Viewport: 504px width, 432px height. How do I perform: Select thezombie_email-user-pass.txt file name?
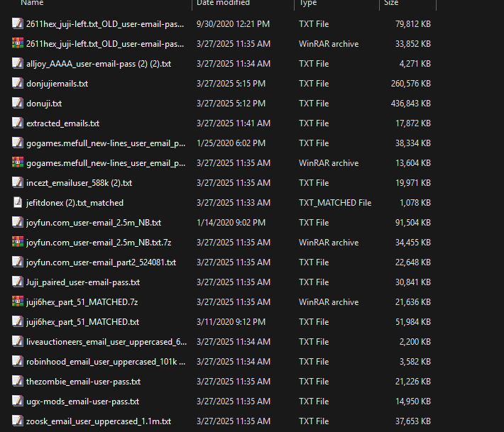coord(83,382)
